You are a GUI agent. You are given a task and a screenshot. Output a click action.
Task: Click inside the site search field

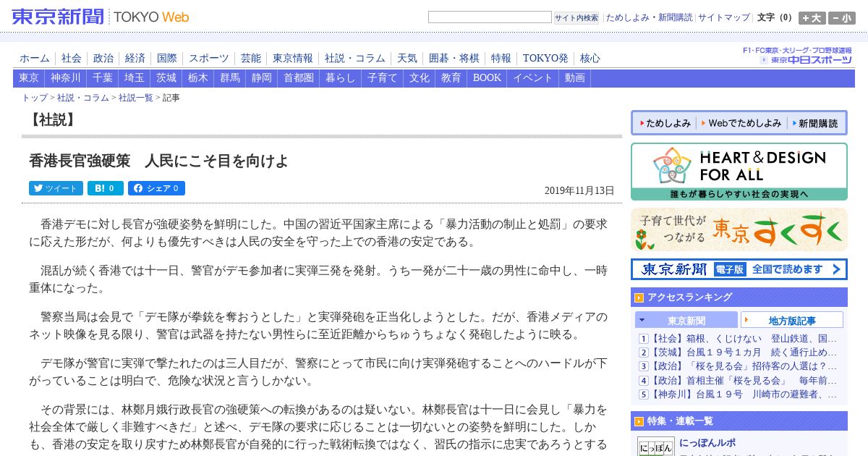(x=490, y=17)
